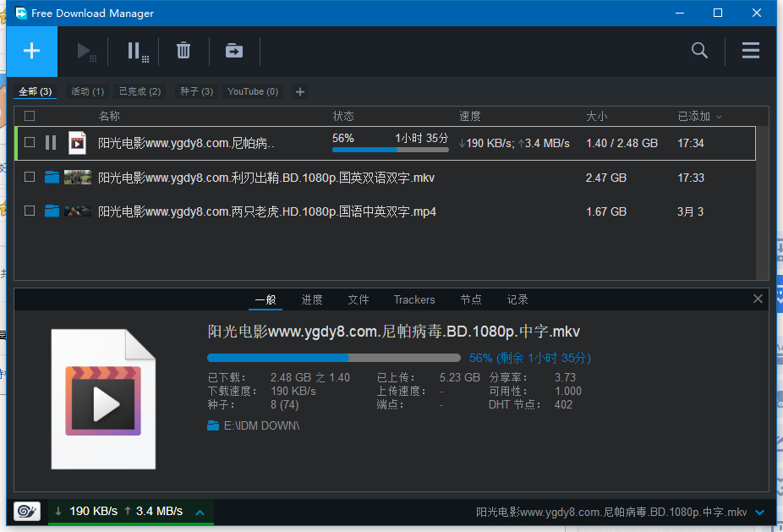Switch to 种子 (3) filter tab
This screenshot has height=532, width=783.
point(196,91)
